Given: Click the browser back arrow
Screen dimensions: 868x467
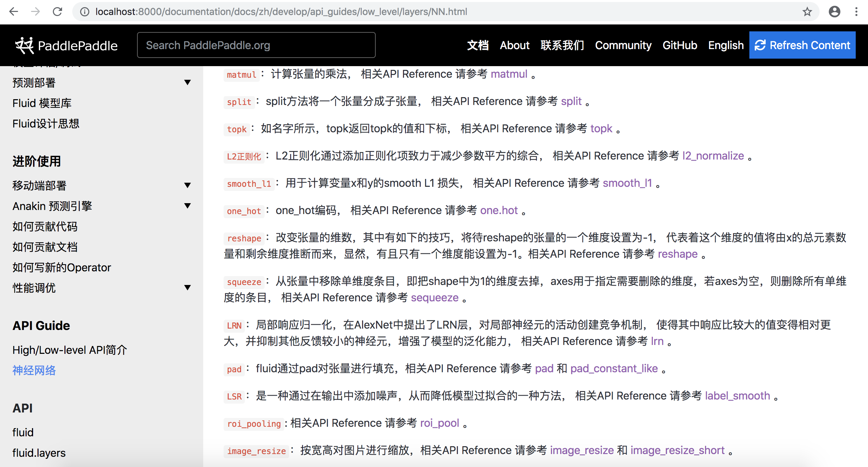Looking at the screenshot, I should 14,12.
